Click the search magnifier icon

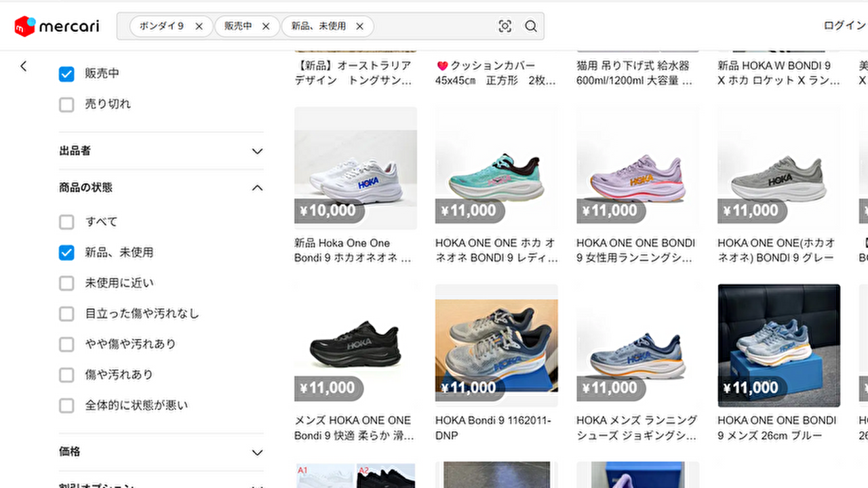coord(531,26)
